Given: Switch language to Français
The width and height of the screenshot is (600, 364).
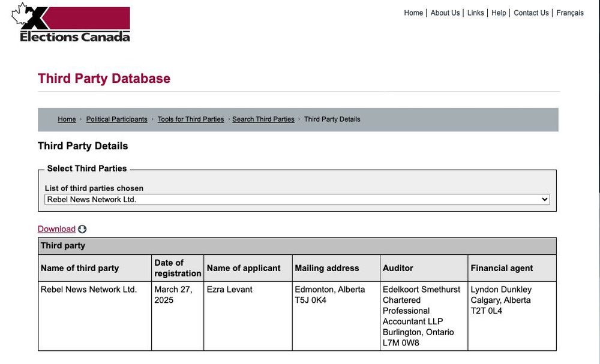Looking at the screenshot, I should [570, 13].
